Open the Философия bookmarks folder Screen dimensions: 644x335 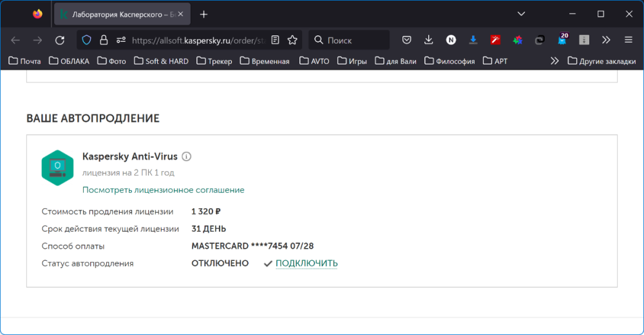[x=450, y=61]
